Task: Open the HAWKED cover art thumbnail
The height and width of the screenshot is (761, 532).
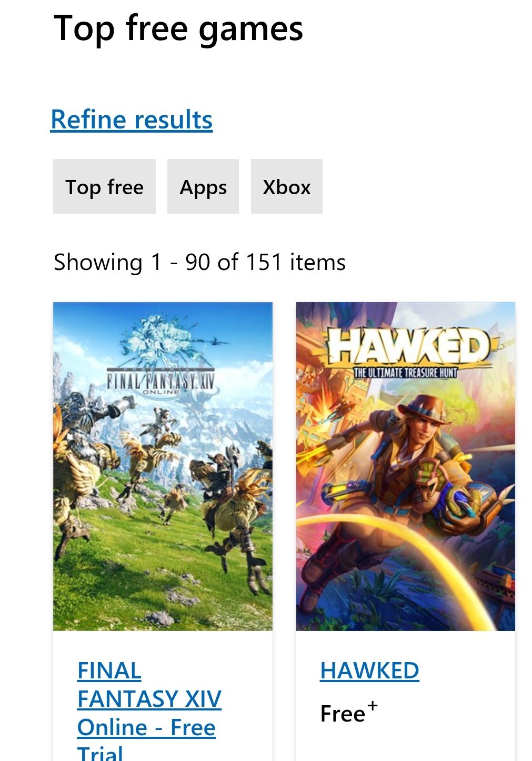Action: click(406, 466)
